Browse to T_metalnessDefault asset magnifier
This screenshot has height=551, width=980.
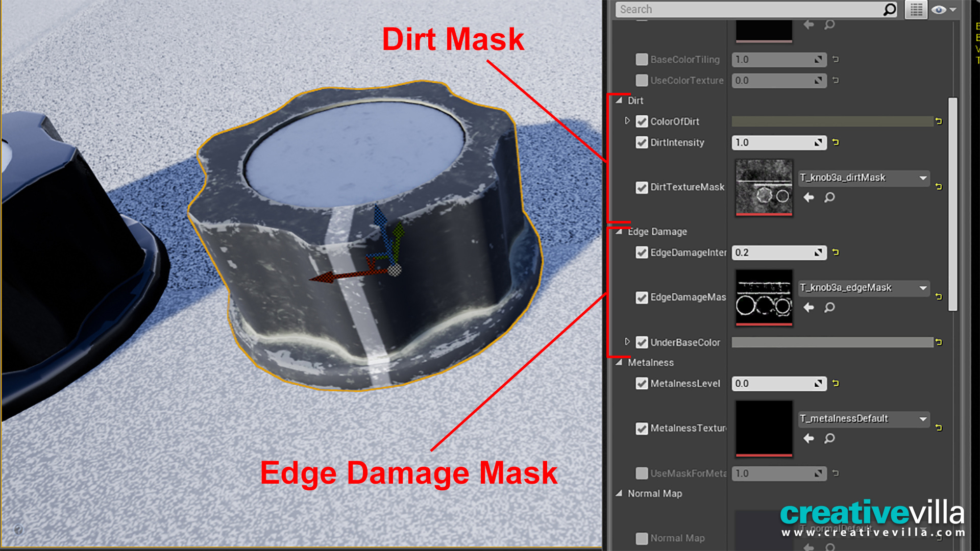point(830,439)
